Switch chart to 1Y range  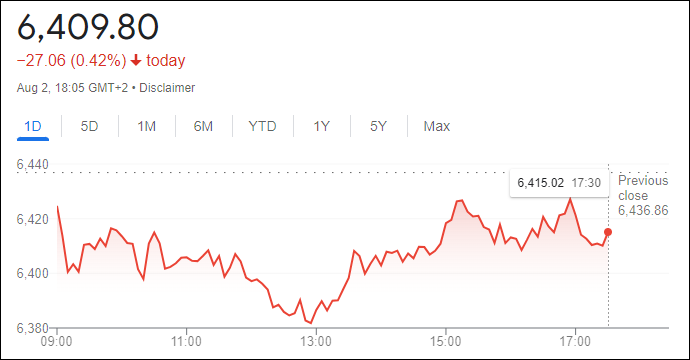click(321, 126)
